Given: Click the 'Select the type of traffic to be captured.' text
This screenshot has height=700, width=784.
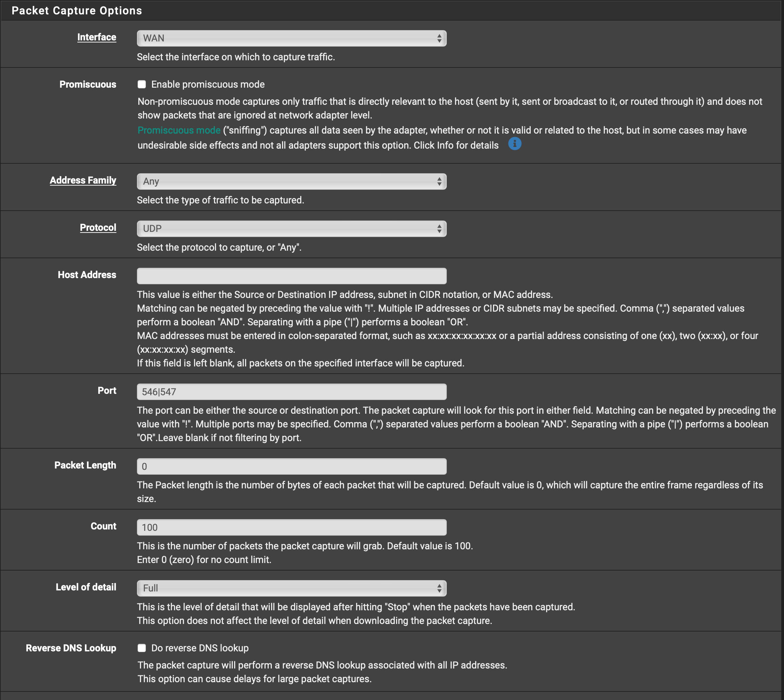Looking at the screenshot, I should pyautogui.click(x=221, y=200).
